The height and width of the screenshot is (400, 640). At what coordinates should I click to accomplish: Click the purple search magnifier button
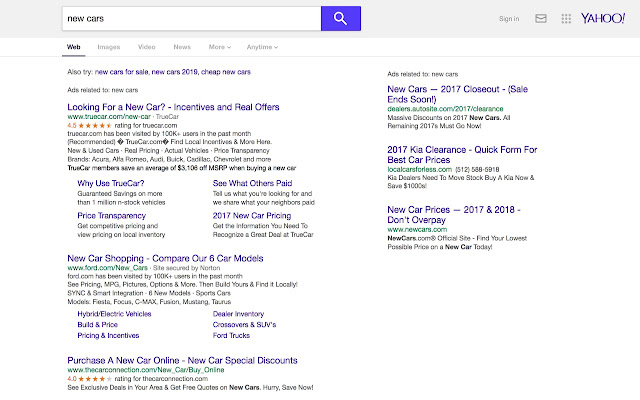click(341, 18)
